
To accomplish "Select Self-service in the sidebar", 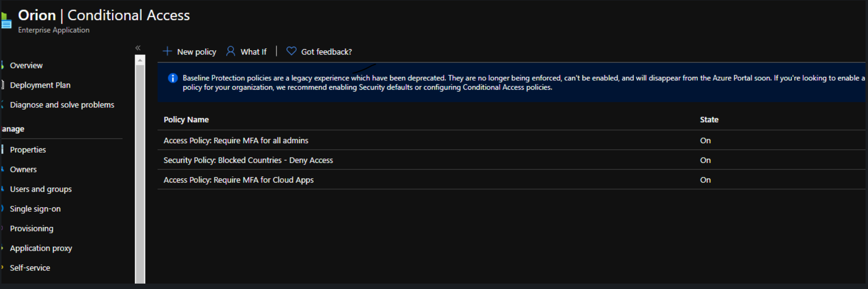I will [x=30, y=268].
